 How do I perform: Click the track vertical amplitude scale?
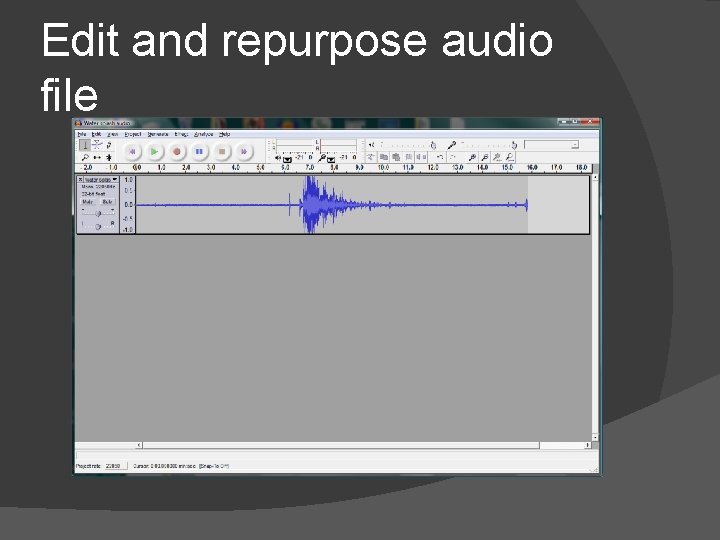point(128,205)
